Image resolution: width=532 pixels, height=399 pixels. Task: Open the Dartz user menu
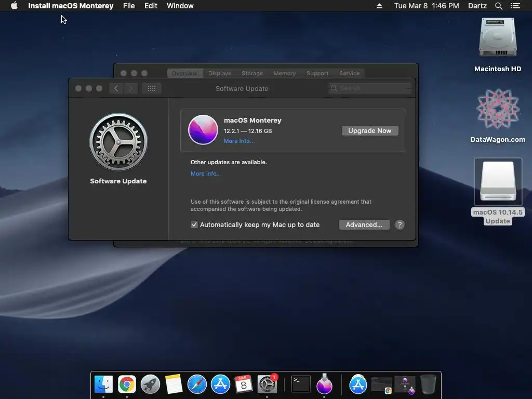click(x=477, y=6)
